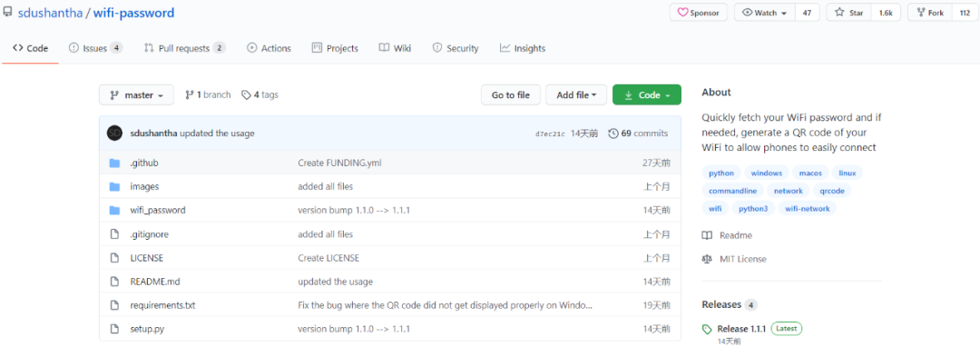This screenshot has width=980, height=347.
Task: Switch to the Actions tab
Action: coord(269,48)
